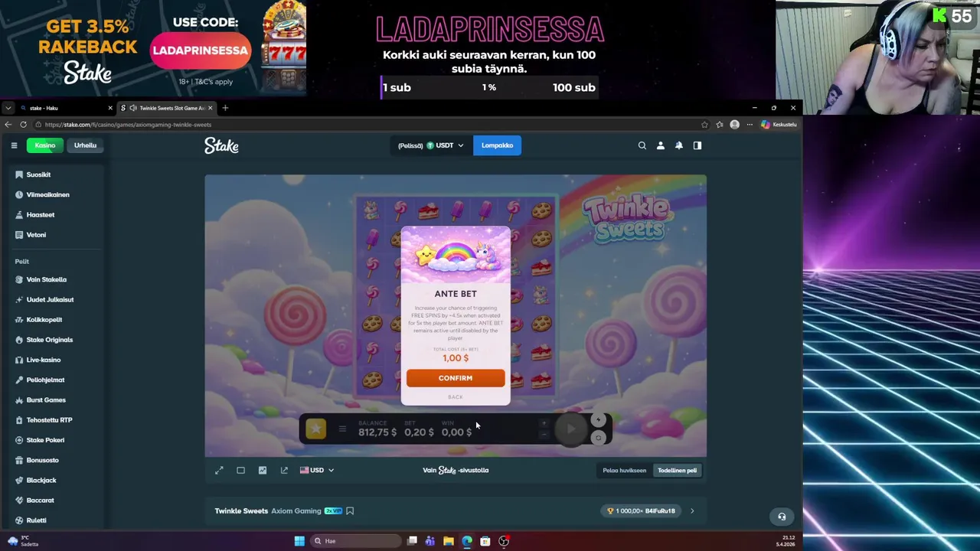Click the address bar URL
Image resolution: width=980 pixels, height=551 pixels.
coord(129,125)
